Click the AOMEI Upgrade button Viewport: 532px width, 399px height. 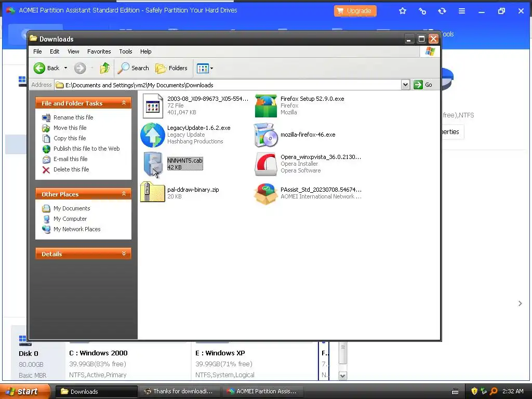click(x=355, y=11)
